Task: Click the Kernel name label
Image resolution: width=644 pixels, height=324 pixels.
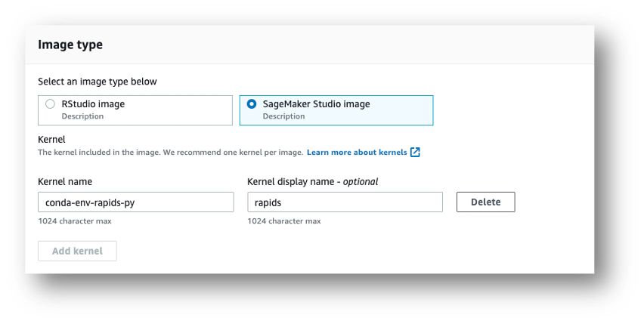Action: pos(65,182)
